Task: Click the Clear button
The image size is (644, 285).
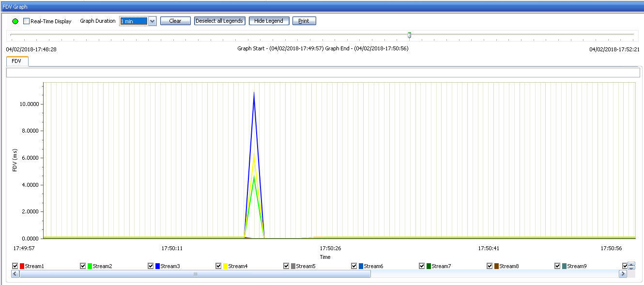Action: click(x=175, y=21)
